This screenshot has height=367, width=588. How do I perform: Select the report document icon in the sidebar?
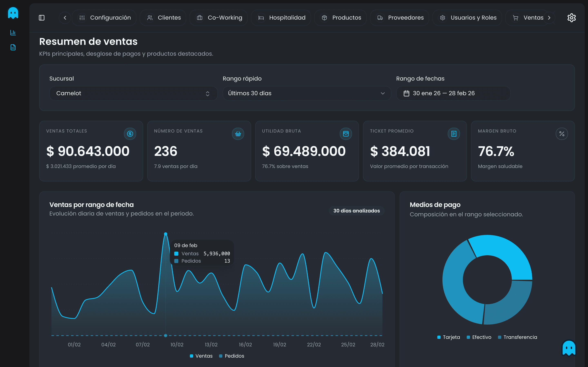click(x=13, y=47)
